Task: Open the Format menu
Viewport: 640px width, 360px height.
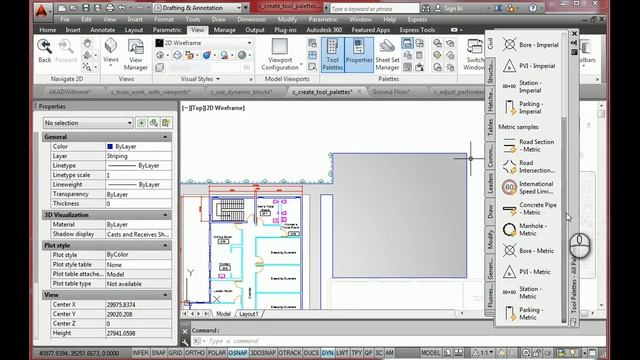Action: tap(164, 19)
